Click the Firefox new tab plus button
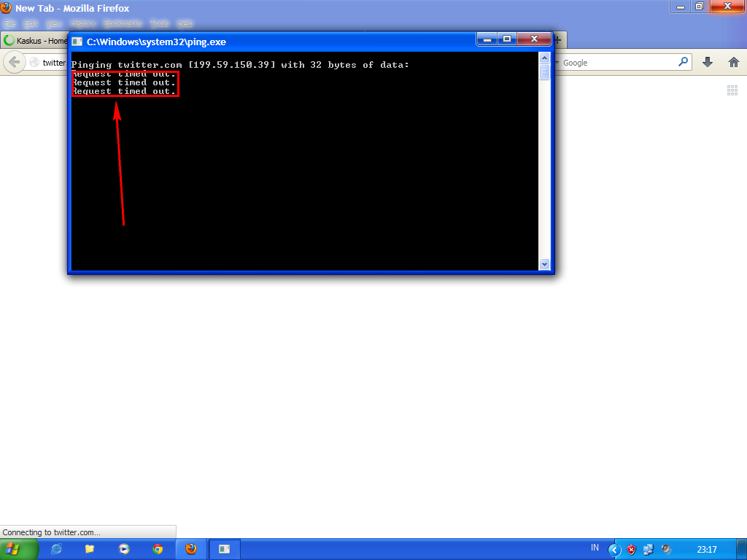Screen dimensions: 747x560 (x=557, y=40)
